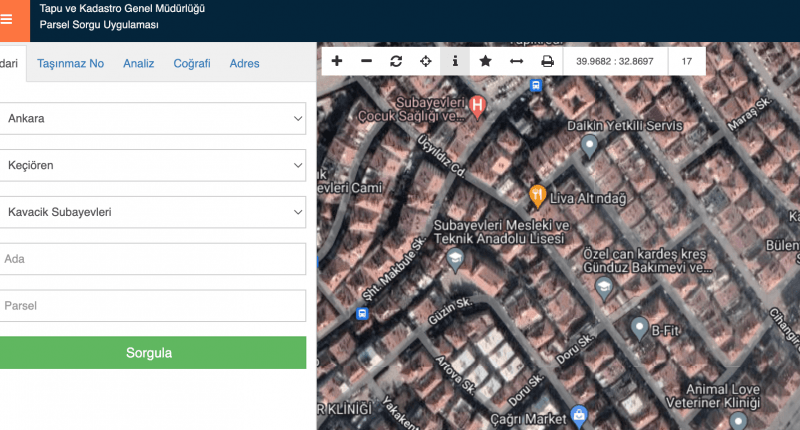Click the Parsel Sorgu Uygulaması title

pos(99,25)
